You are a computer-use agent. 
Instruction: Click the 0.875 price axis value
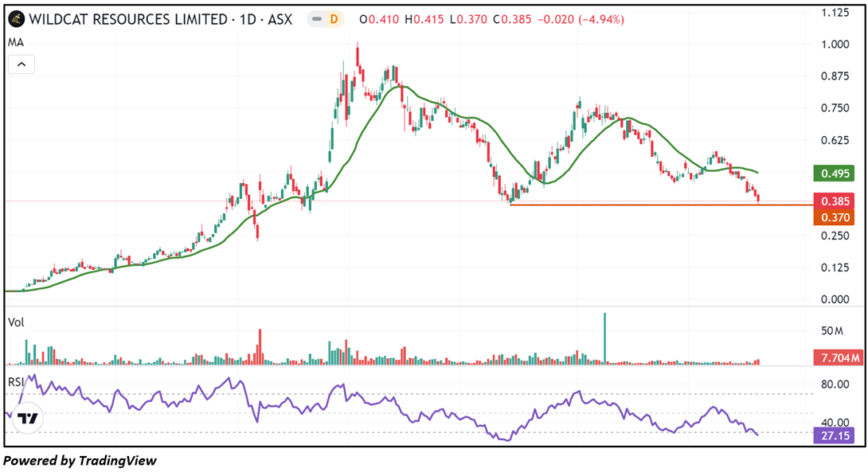tap(835, 76)
